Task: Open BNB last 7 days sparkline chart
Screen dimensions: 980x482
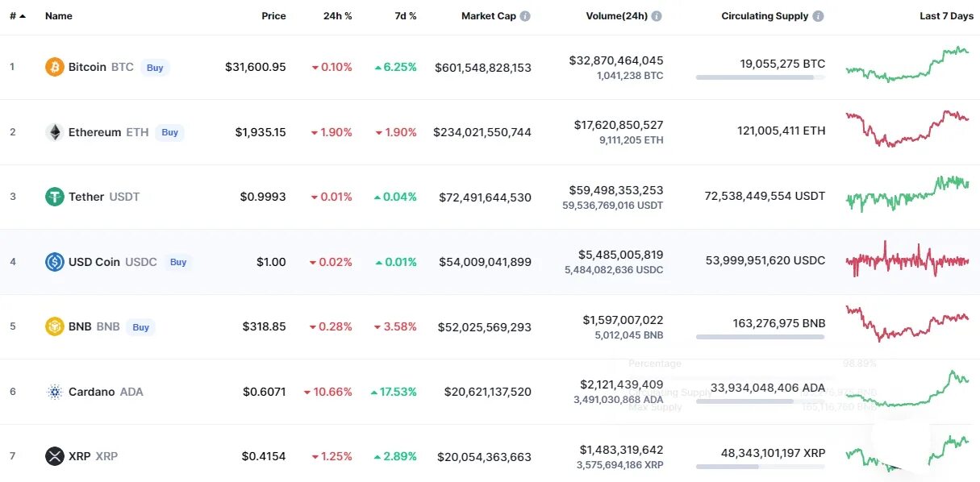Action: [907, 323]
